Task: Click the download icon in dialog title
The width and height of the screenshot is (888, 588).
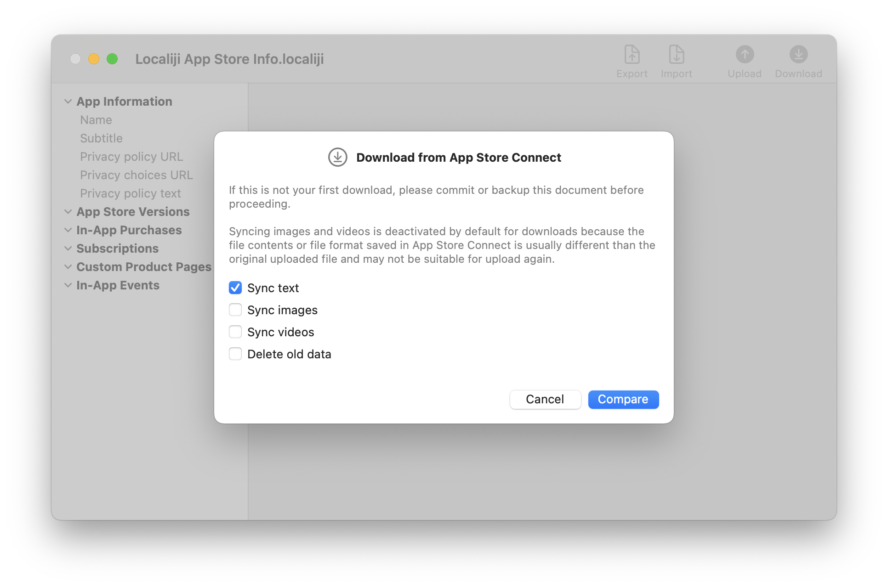Action: pos(337,157)
